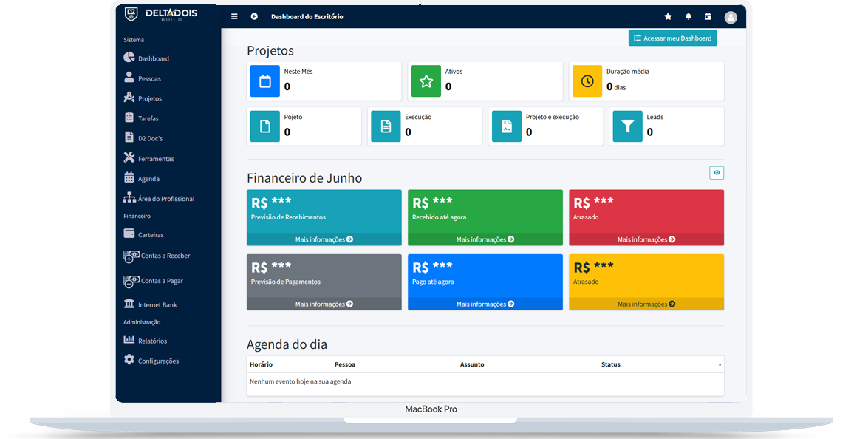This screenshot has width=868, height=439.
Task: Click the Configurações gear icon
Action: (129, 360)
